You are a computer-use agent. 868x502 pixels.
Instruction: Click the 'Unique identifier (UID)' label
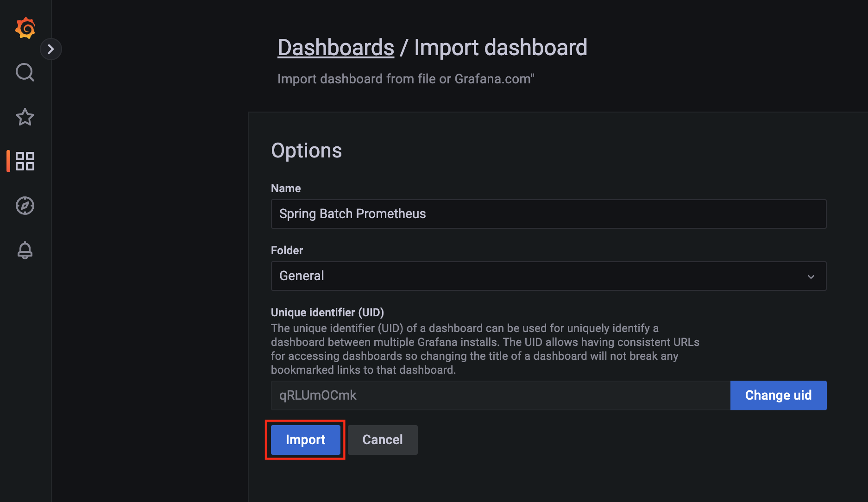coord(327,313)
